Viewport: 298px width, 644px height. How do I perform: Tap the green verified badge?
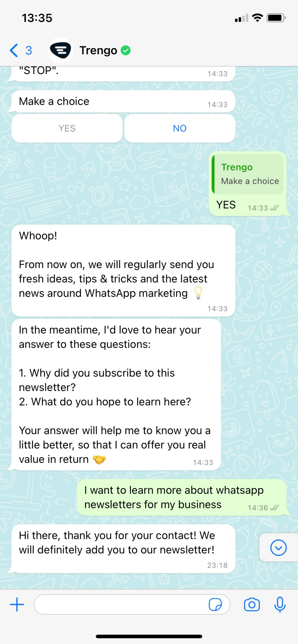point(126,50)
